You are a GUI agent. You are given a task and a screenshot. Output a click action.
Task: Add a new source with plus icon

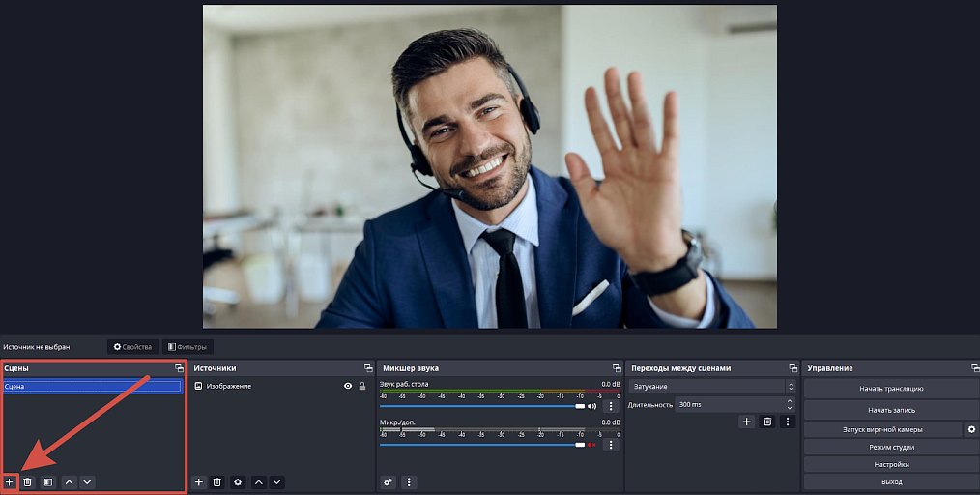point(199,481)
